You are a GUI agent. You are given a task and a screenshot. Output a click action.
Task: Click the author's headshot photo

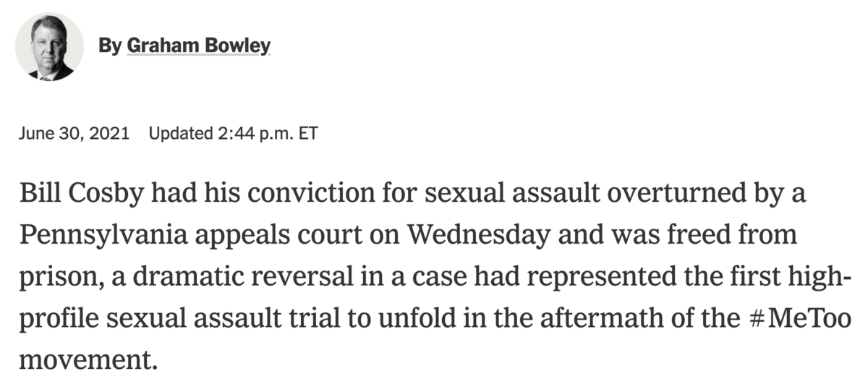(x=49, y=47)
